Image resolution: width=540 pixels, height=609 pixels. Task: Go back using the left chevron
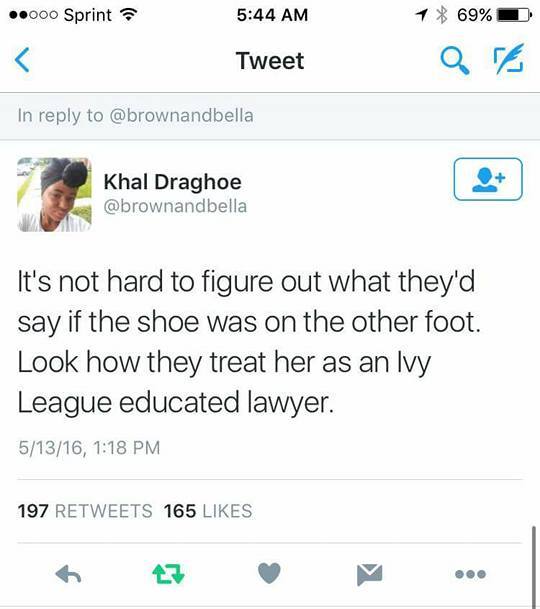point(22,60)
